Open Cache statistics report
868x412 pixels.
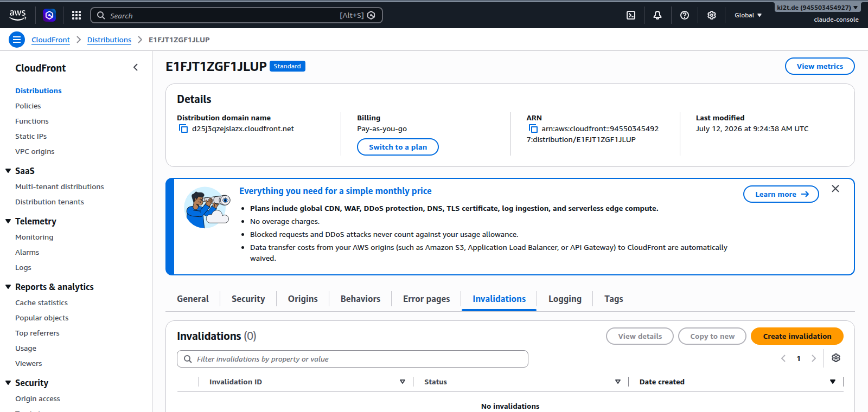[41, 302]
